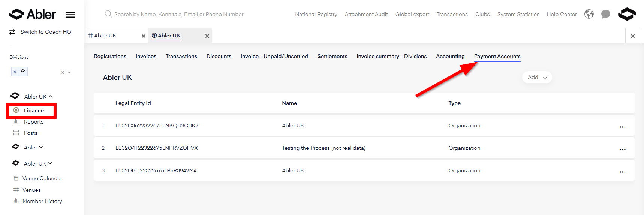The width and height of the screenshot is (644, 215).
Task: Open Invoice - Unpaid/Unsettled tab
Action: click(x=274, y=56)
